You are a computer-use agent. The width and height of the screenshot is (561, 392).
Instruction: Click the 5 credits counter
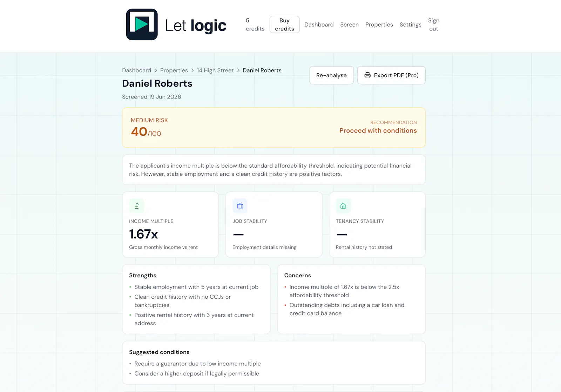point(255,25)
